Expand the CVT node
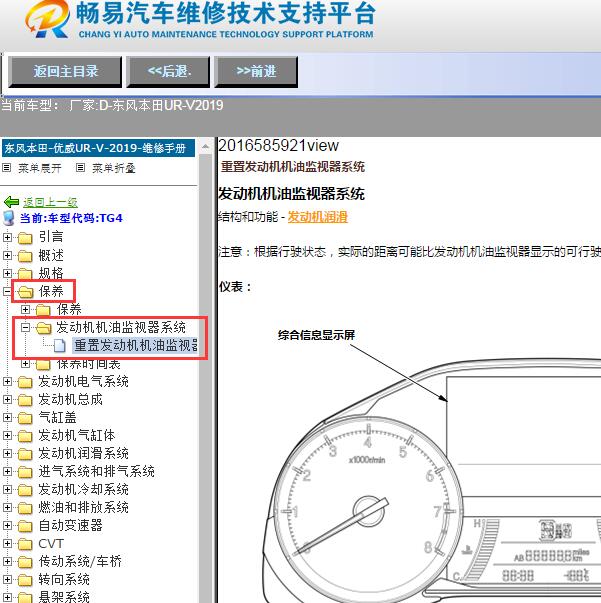 tap(7, 544)
